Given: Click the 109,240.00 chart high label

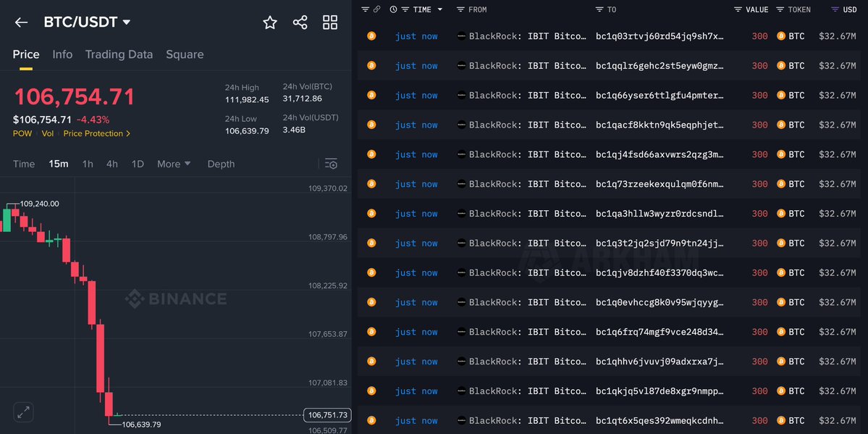Looking at the screenshot, I should [39, 204].
